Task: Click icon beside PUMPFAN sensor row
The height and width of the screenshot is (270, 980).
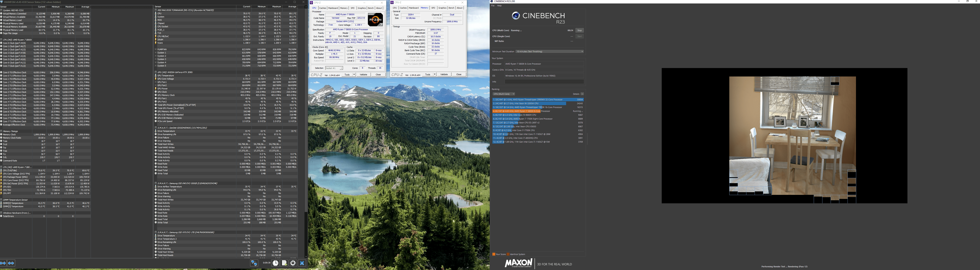Action: 156,50
